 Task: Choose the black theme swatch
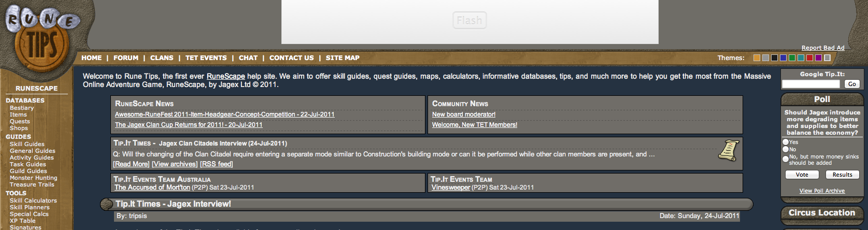pos(774,58)
